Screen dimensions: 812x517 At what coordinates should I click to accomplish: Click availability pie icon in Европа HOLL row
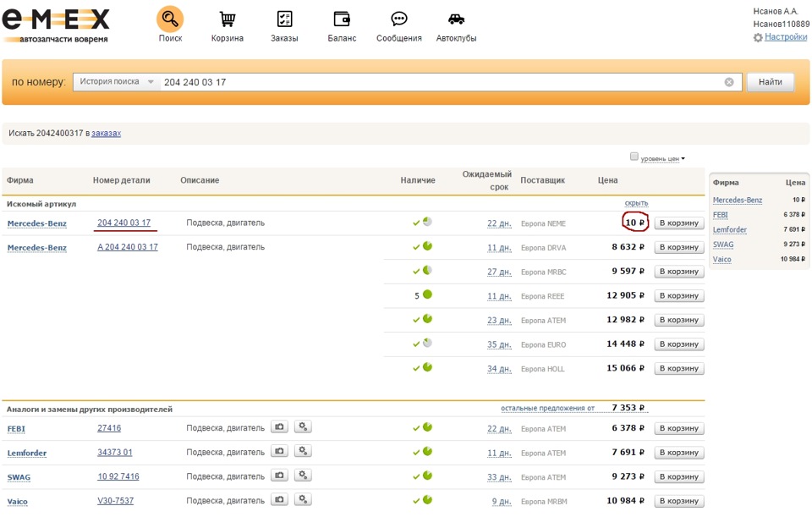click(x=427, y=367)
